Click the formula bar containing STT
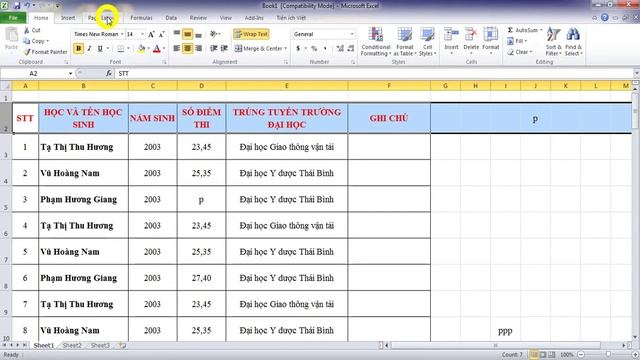Screen dimensions: 640x360 coord(373,73)
